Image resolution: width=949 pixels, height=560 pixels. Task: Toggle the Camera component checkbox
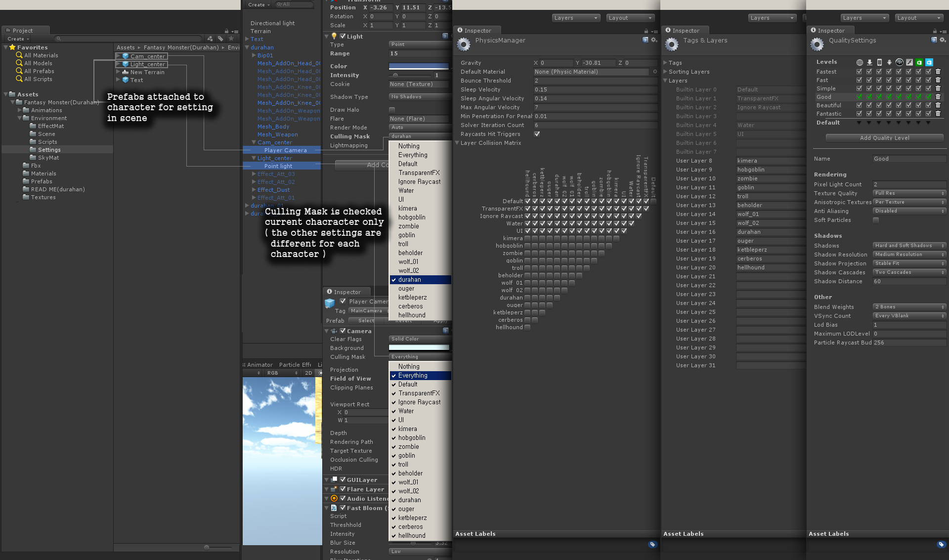[x=343, y=331]
